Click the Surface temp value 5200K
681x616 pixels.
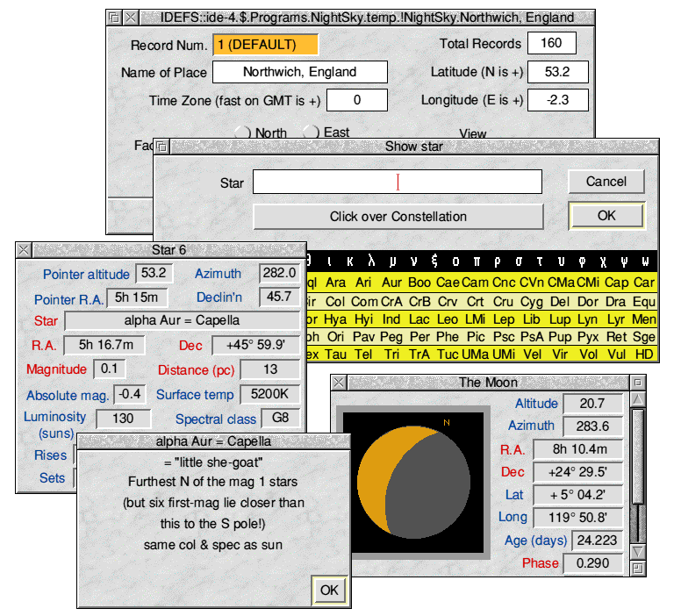tap(269, 394)
